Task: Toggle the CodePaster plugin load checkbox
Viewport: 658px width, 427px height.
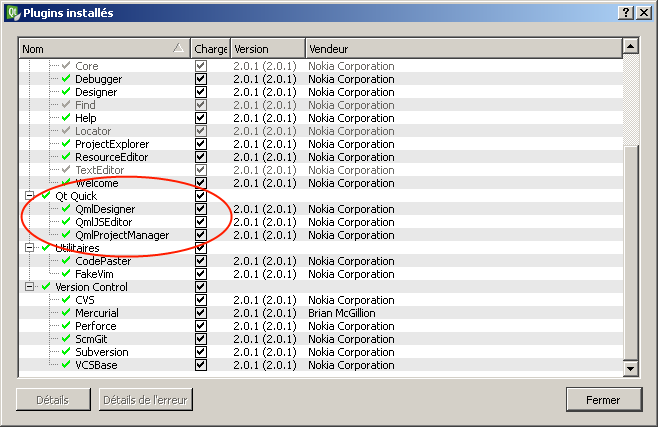Action: [x=201, y=261]
